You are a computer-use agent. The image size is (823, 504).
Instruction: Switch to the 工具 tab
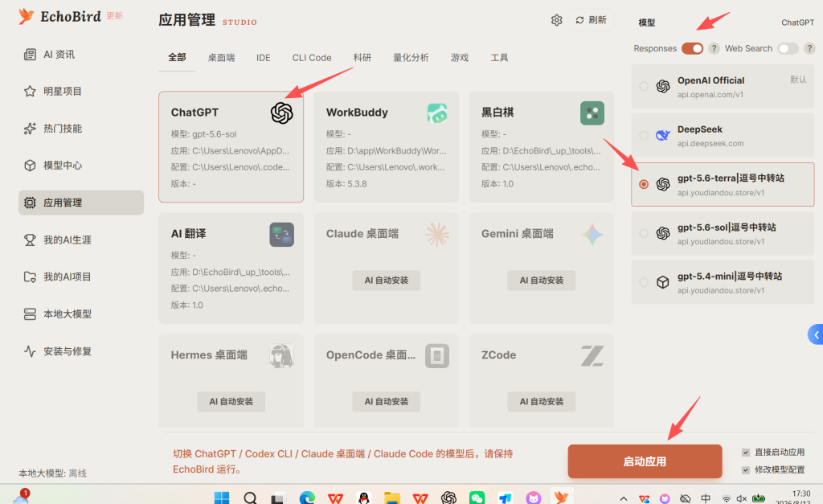[499, 57]
